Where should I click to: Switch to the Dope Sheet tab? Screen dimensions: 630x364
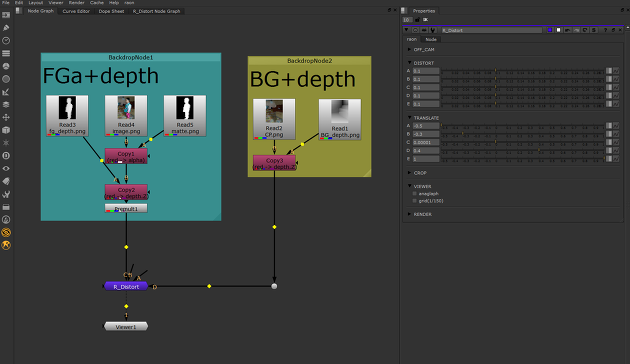pos(111,11)
